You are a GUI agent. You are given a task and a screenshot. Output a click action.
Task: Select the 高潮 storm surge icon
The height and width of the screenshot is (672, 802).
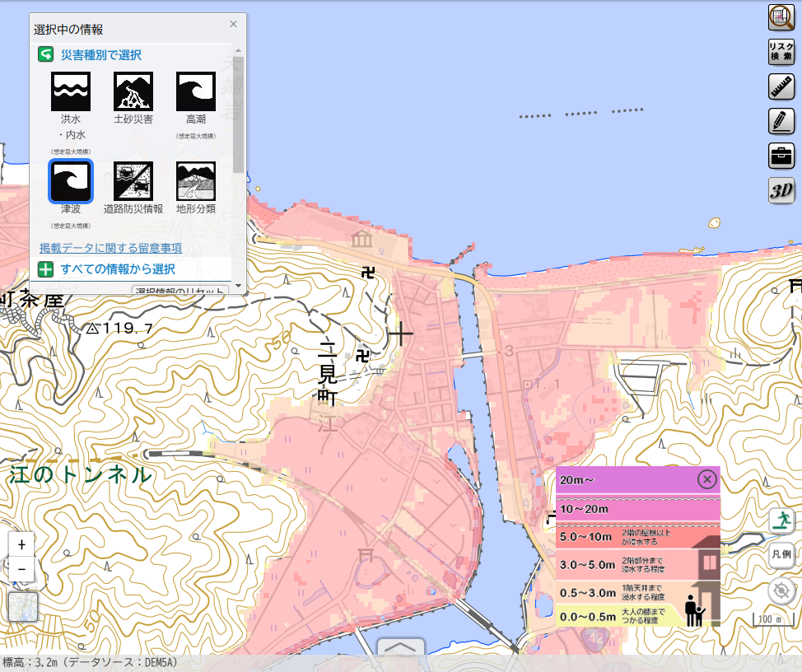pos(196,91)
